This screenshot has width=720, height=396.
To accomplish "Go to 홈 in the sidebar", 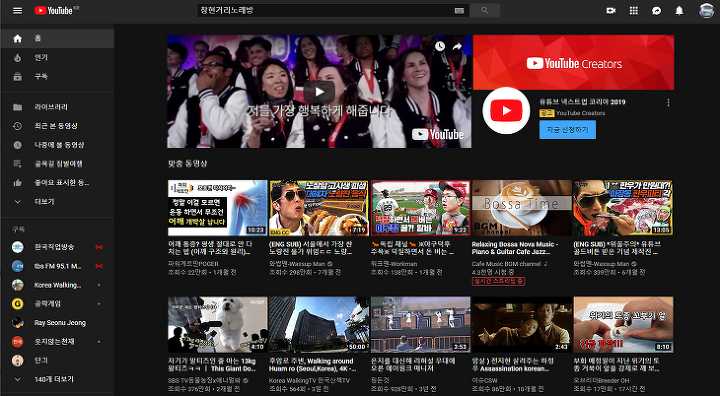I will (57, 39).
